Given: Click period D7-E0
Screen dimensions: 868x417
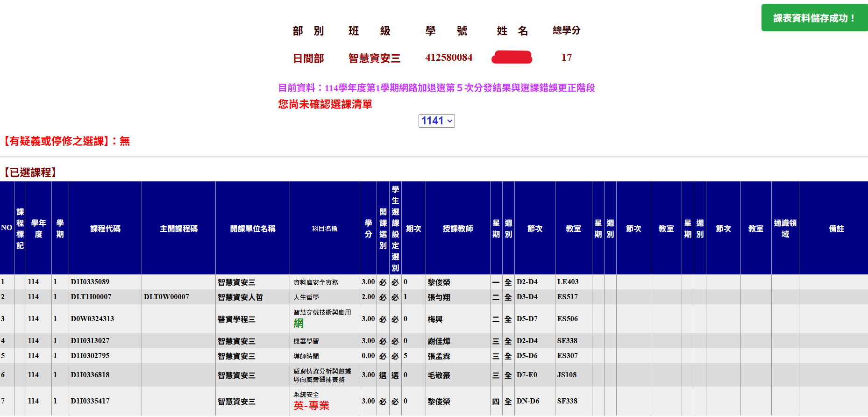Looking at the screenshot, I should point(527,375).
